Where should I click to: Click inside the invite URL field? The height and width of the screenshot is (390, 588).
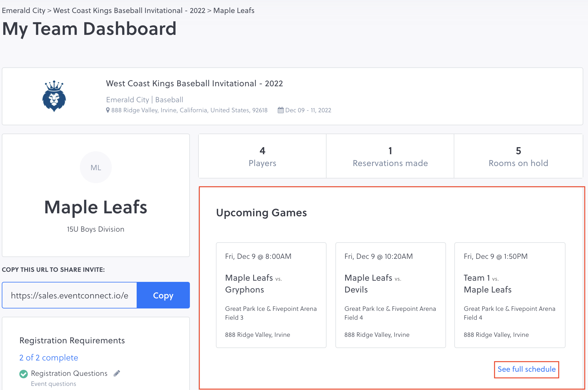[70, 295]
